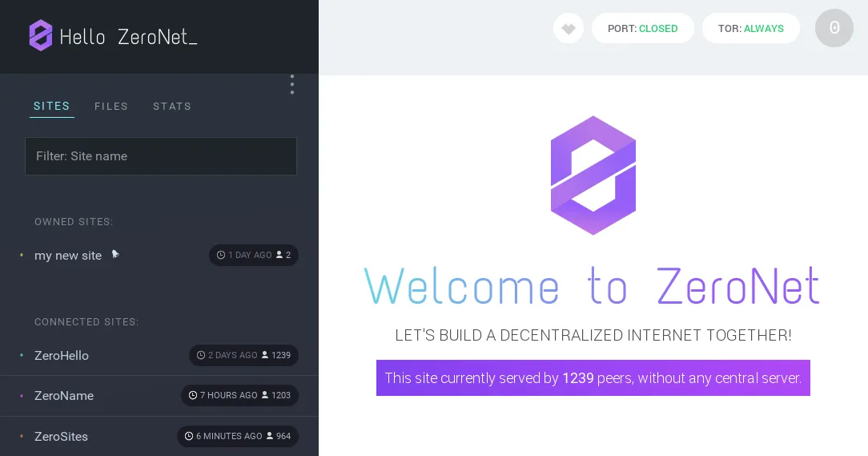This screenshot has width=868, height=456.
Task: Focus the Filter: Site name field
Action: 160,156
